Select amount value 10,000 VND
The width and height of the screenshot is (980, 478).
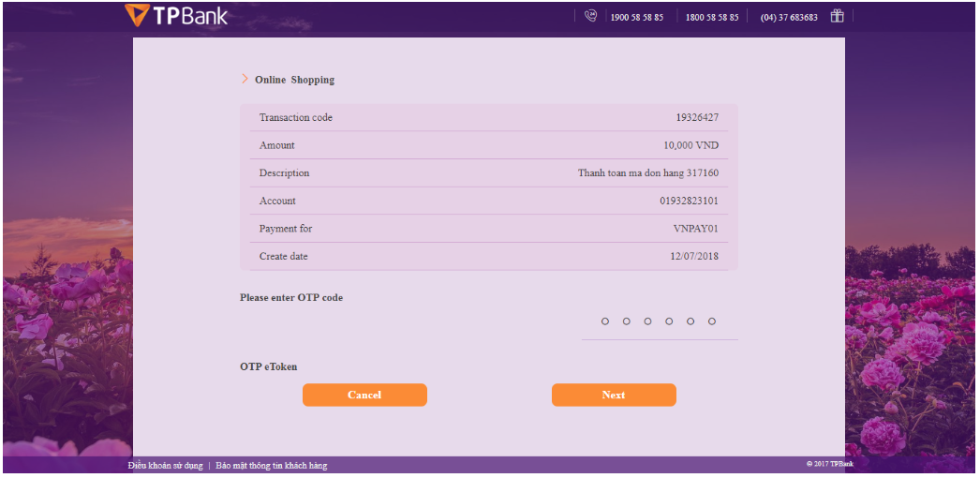(x=690, y=145)
